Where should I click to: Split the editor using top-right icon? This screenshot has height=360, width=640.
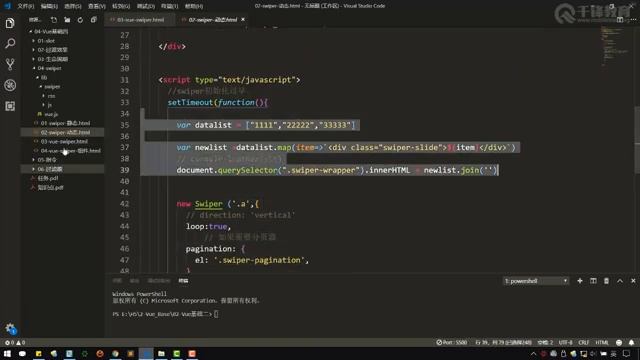[620, 20]
